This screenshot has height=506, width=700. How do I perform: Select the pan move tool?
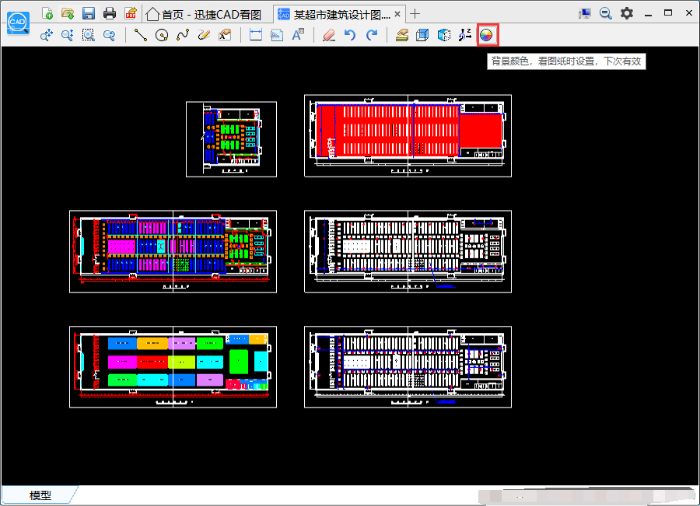coord(46,35)
